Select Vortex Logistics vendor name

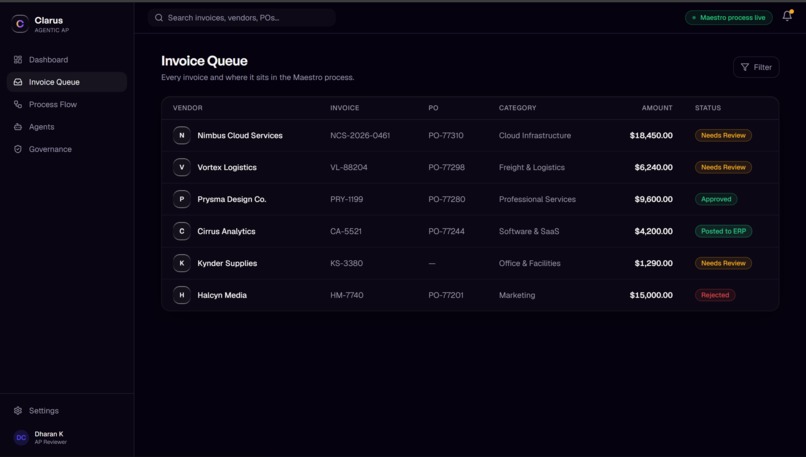(227, 167)
